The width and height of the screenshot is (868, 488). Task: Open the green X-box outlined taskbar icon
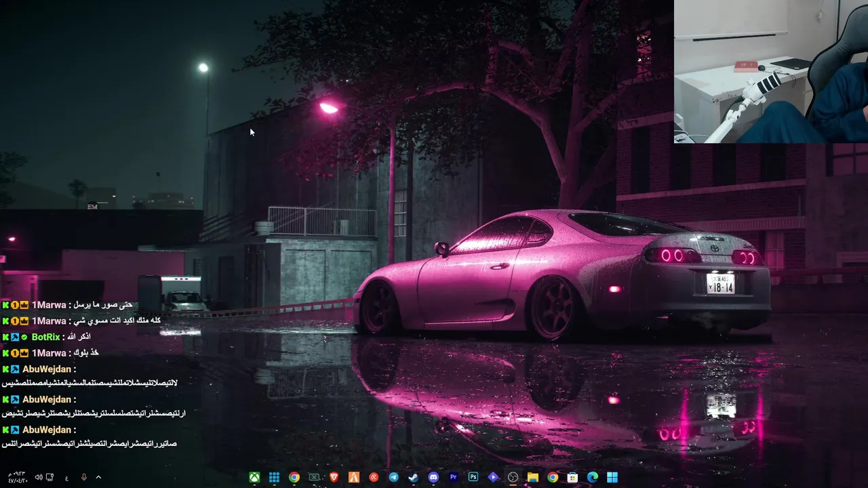tap(314, 477)
